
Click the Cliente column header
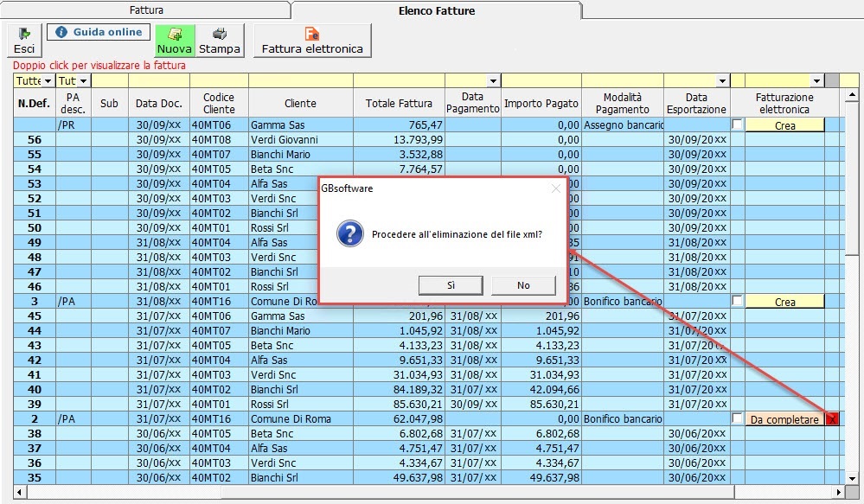point(300,103)
